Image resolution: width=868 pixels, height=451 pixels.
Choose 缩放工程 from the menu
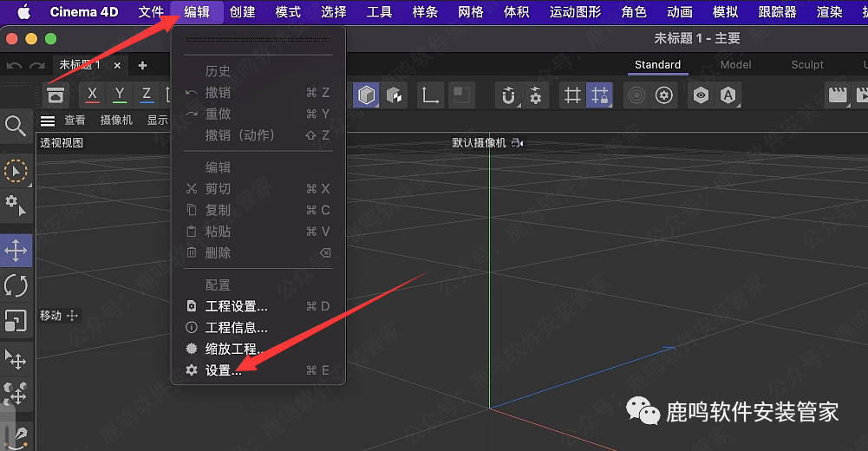(x=258, y=350)
